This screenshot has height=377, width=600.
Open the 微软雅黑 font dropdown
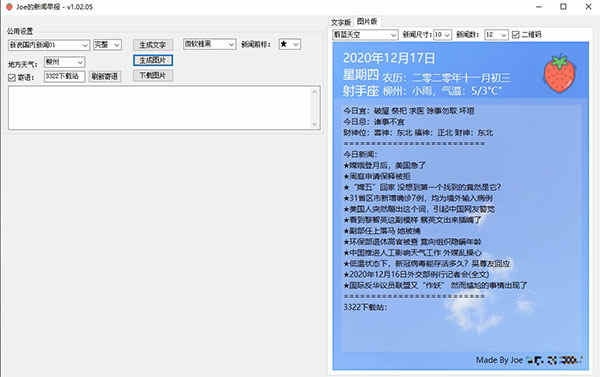pyautogui.click(x=209, y=44)
